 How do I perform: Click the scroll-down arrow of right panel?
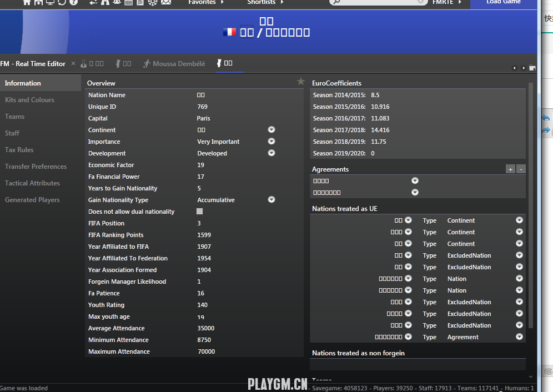click(x=530, y=377)
